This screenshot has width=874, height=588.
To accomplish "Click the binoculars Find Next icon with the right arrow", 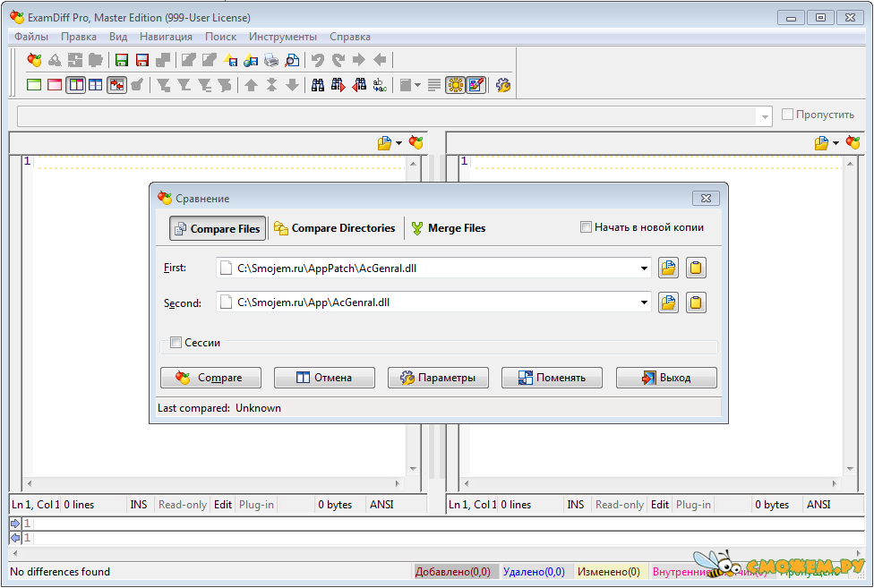I will (338, 85).
